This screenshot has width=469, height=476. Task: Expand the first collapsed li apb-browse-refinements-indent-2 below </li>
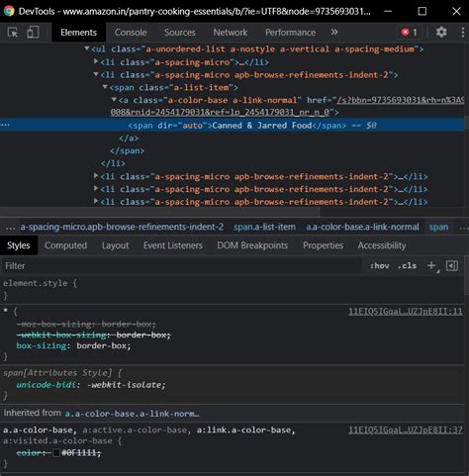(96, 176)
